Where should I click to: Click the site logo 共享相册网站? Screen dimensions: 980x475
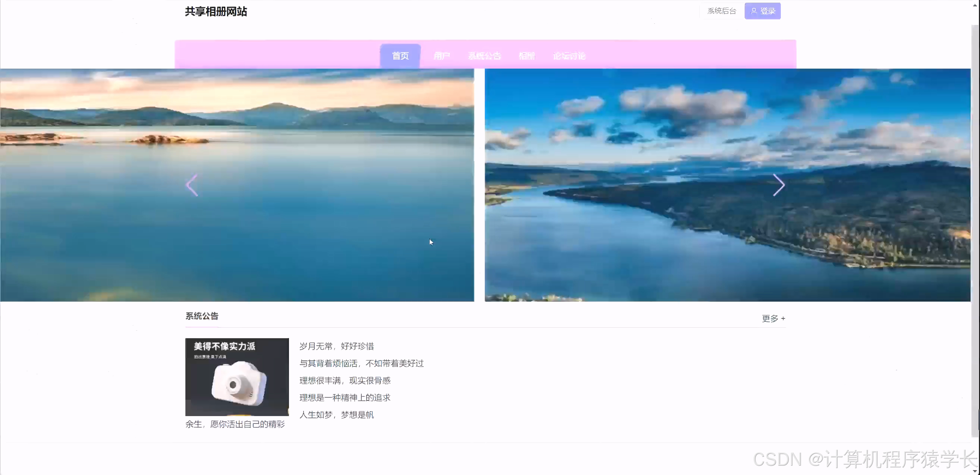pyautogui.click(x=215, y=12)
